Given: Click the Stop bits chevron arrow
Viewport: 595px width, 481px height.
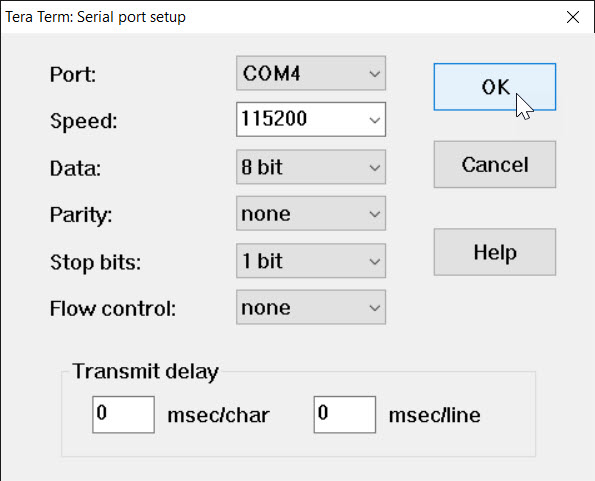Looking at the screenshot, I should [x=375, y=261].
